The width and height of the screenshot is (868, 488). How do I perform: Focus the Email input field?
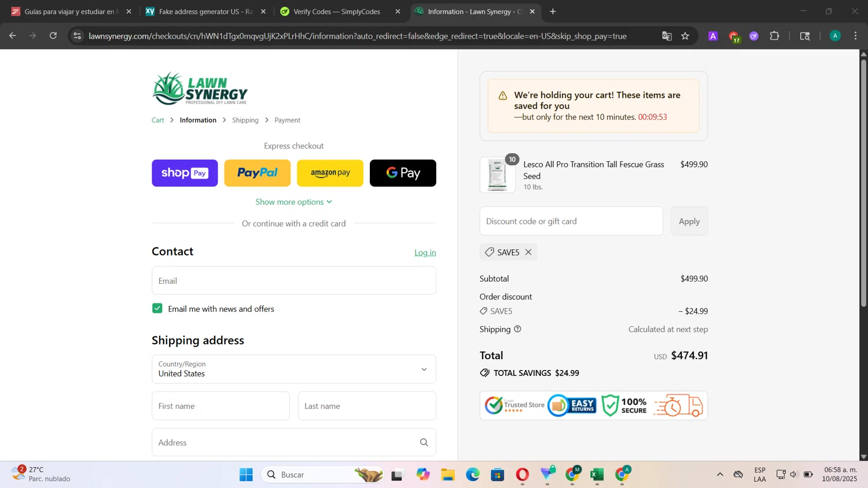pos(294,280)
